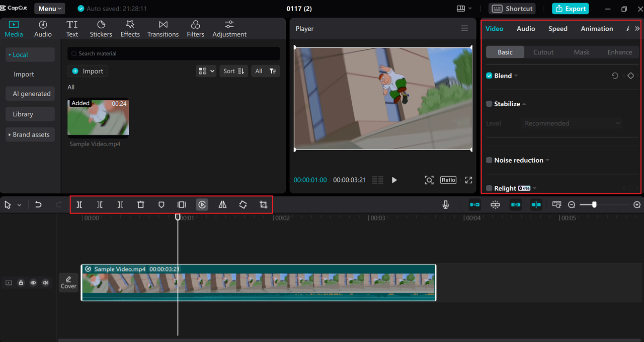Click the Crop tool icon
The image size is (644, 342).
click(x=263, y=204)
